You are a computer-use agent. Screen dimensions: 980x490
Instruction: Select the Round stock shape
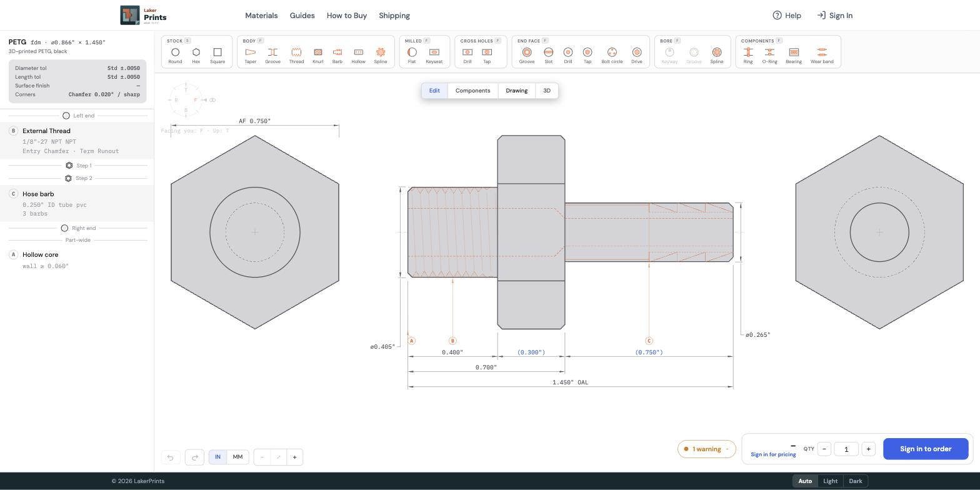pos(175,55)
